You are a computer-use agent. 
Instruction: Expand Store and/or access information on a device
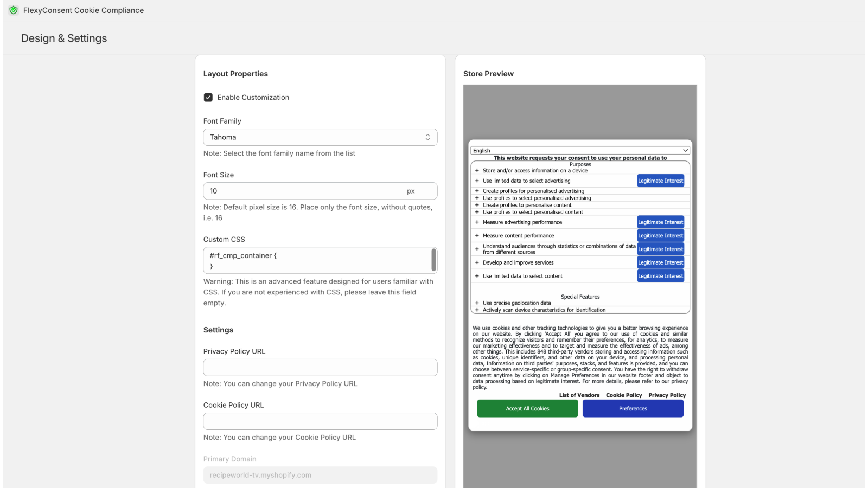(477, 170)
